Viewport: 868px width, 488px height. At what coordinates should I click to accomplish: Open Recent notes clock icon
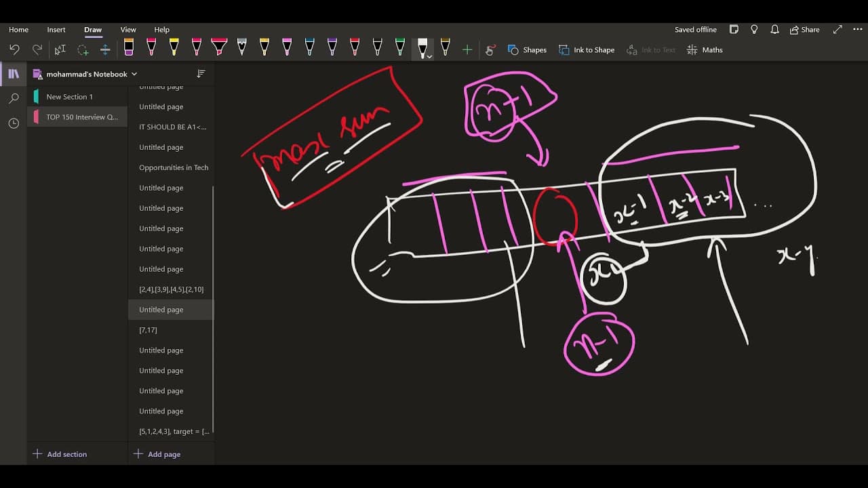pyautogui.click(x=14, y=123)
